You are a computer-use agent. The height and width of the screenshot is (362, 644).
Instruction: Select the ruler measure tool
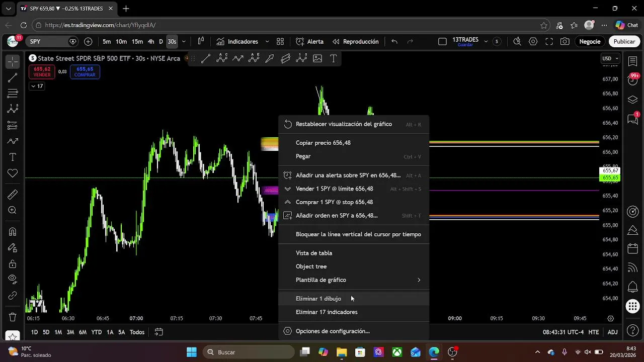point(13,195)
